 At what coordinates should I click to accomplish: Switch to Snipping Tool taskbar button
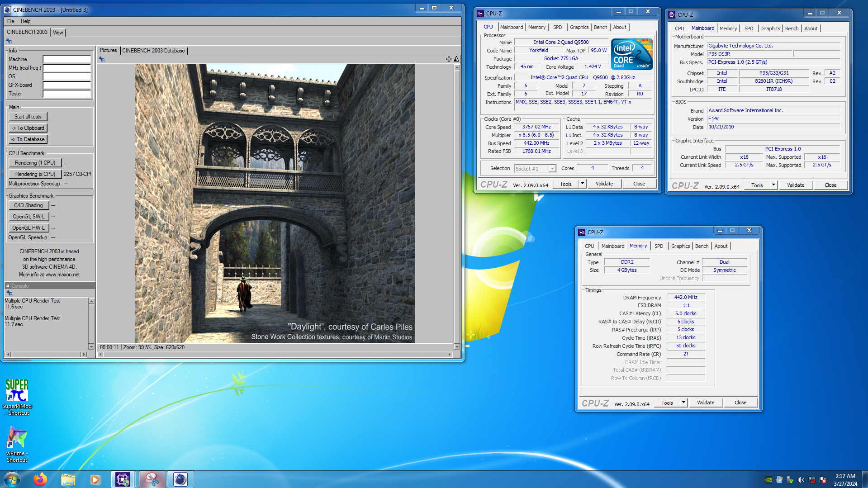click(152, 479)
